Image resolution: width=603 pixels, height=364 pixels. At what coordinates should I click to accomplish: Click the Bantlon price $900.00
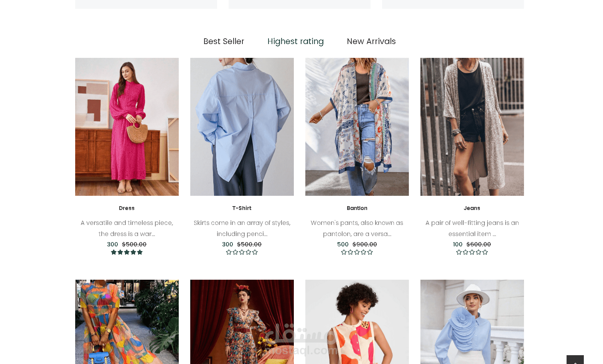pyautogui.click(x=364, y=244)
